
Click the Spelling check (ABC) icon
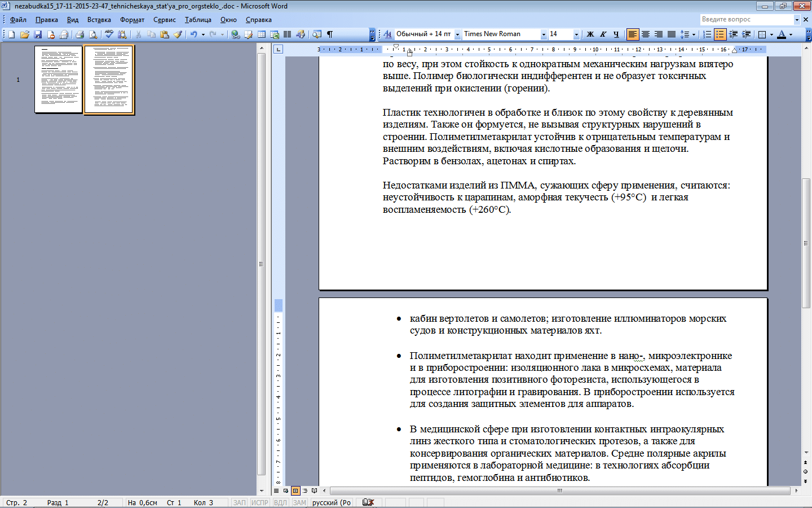click(x=109, y=34)
